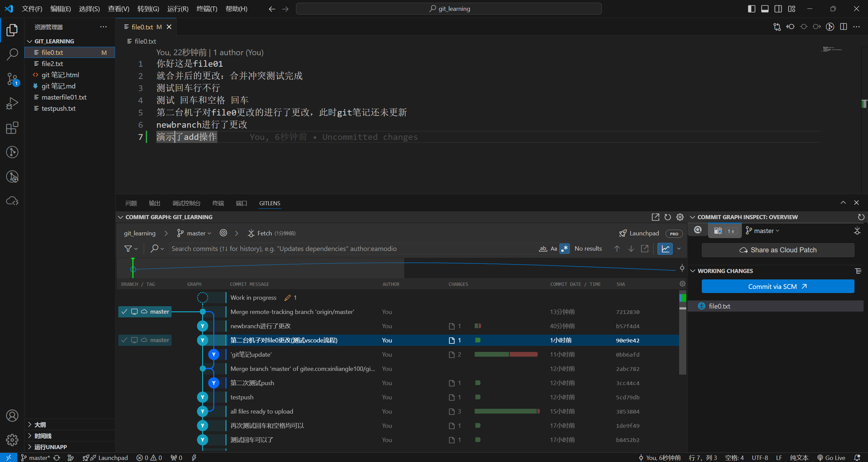
Task: Toggle match whole word in commit search
Action: [543, 249]
